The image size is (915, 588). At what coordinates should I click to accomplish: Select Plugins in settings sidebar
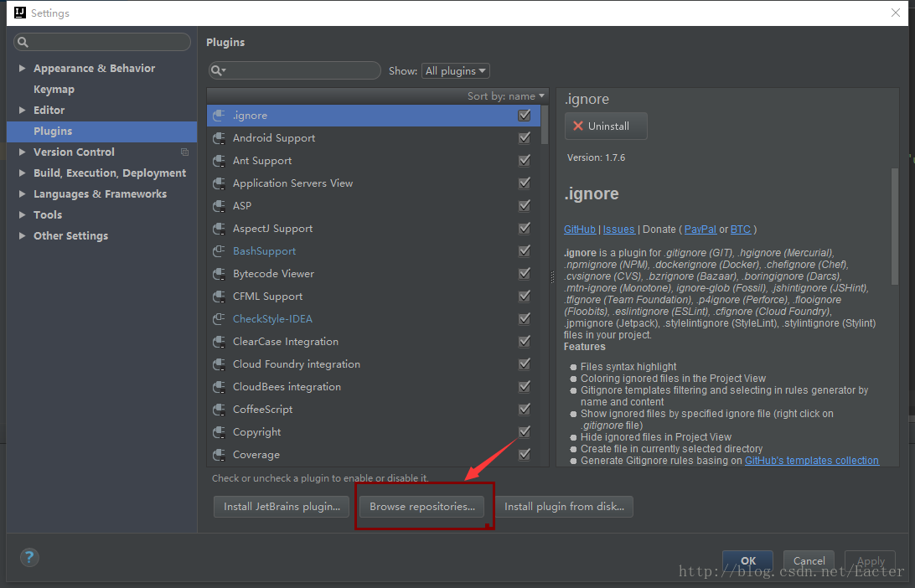(x=101, y=132)
